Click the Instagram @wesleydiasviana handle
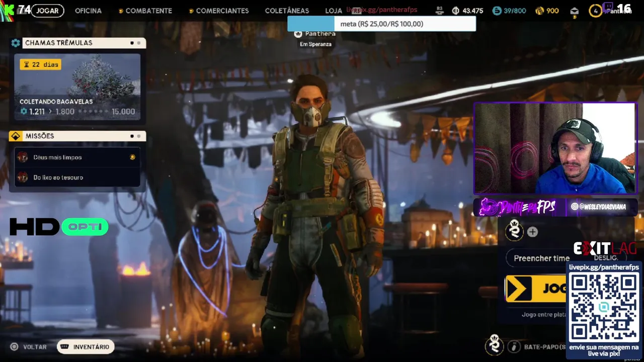644x362 pixels. pyautogui.click(x=599, y=207)
